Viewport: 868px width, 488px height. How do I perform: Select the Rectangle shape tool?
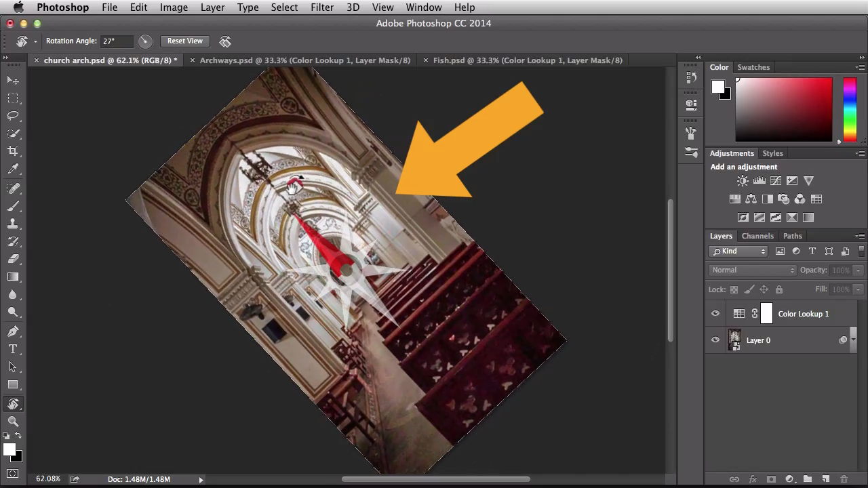(x=13, y=384)
